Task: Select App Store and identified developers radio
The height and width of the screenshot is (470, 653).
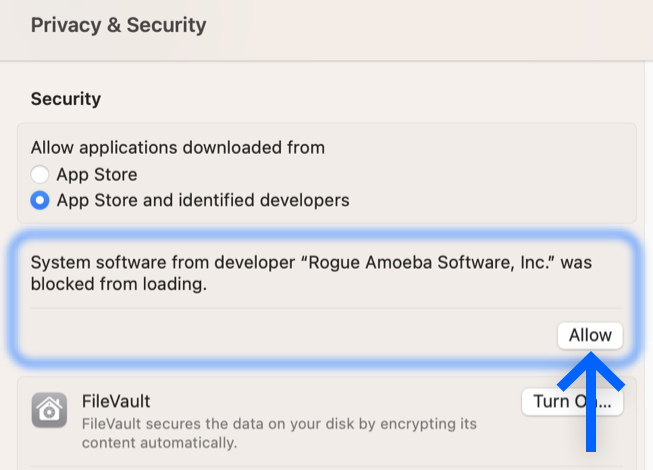Action: pos(40,200)
